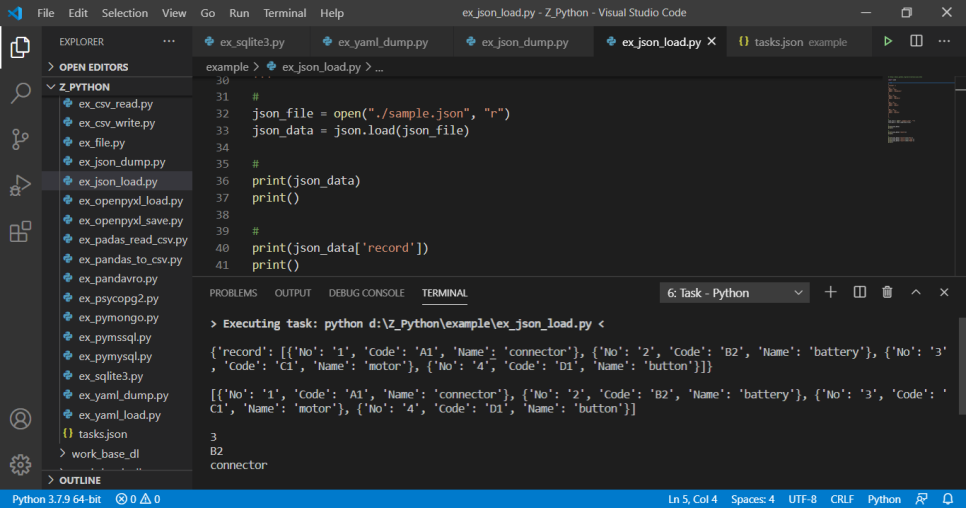Viewport: 966px width, 508px height.
Task: Maximize the panel size with the chevron-up icon
Action: point(916,292)
